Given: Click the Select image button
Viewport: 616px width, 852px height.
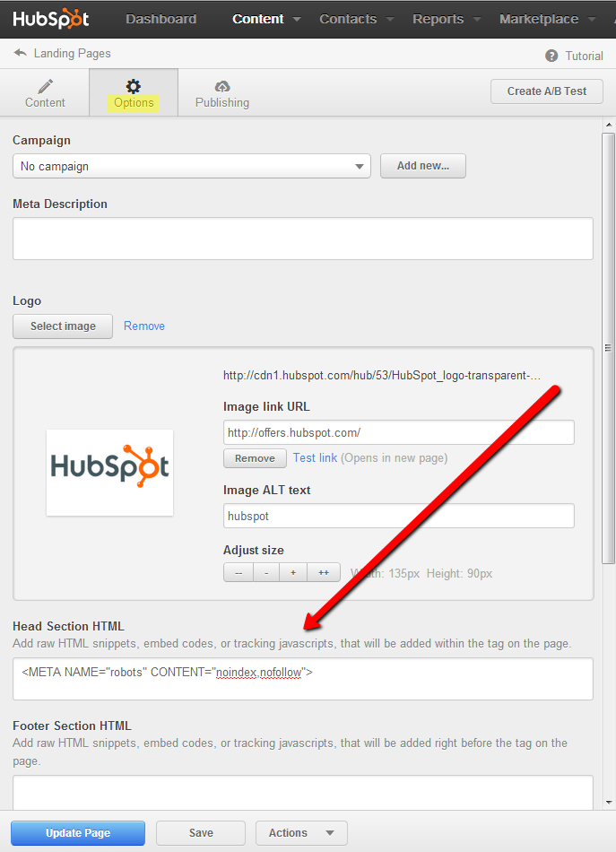Looking at the screenshot, I should tap(63, 326).
